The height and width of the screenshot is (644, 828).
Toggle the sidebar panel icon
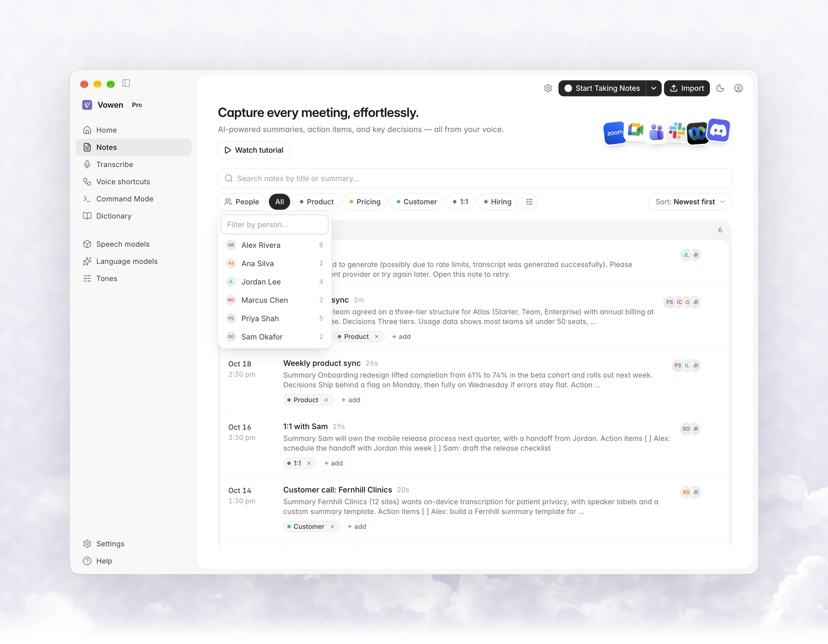pos(126,83)
